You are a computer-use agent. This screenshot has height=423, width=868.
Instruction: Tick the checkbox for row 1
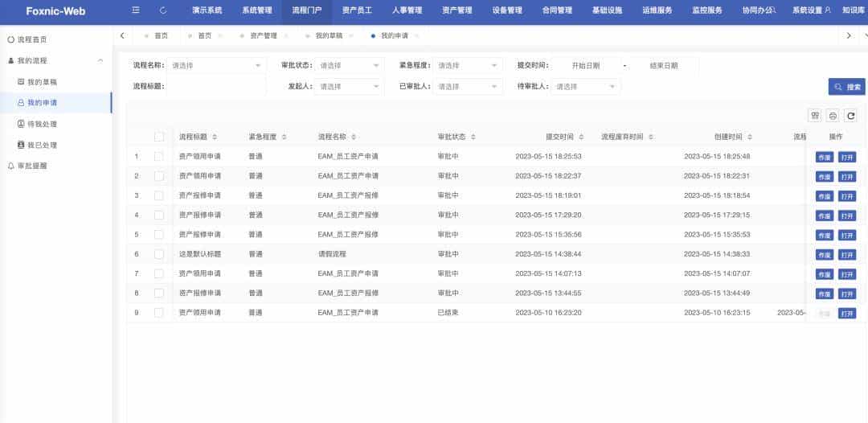pyautogui.click(x=159, y=157)
